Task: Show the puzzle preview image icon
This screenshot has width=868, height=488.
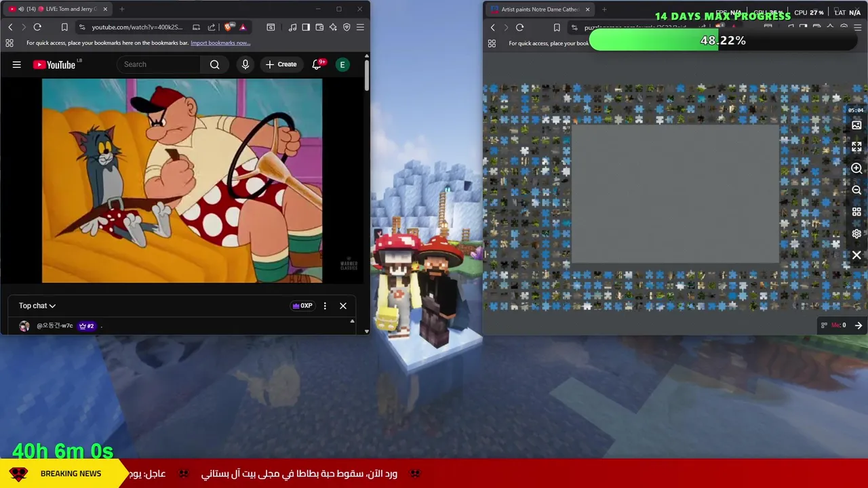Action: coord(856,125)
